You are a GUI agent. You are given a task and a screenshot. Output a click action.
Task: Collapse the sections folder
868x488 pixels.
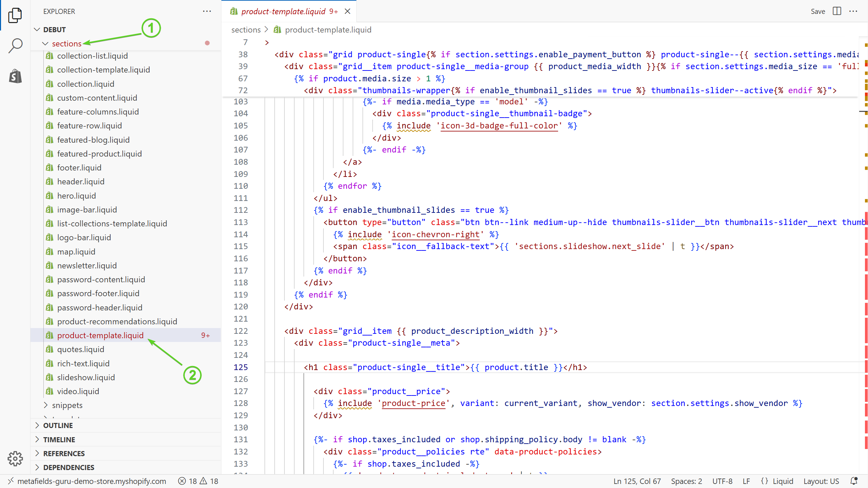coord(45,43)
